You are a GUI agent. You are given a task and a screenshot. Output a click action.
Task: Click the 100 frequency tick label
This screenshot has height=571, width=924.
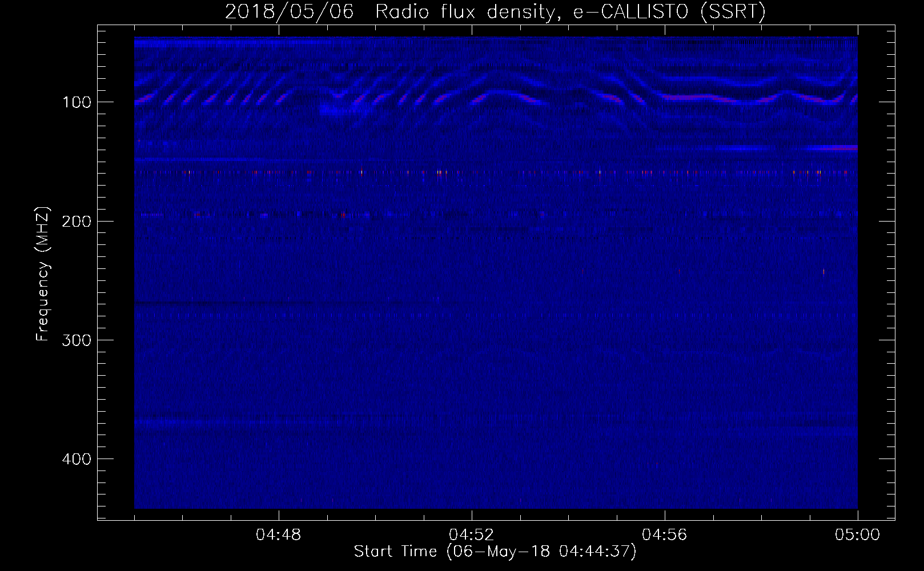pyautogui.click(x=77, y=102)
